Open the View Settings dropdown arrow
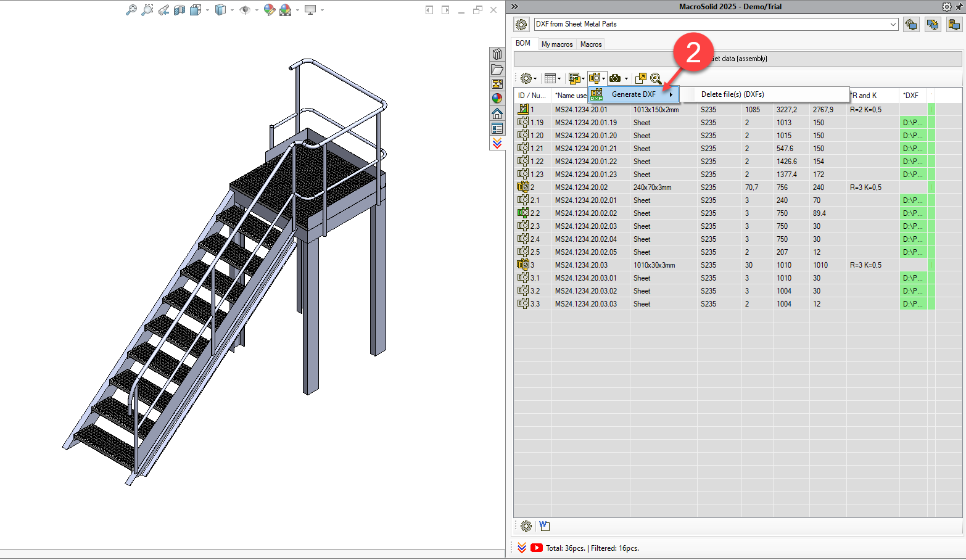Screen dimensions: 966x560 tap(322, 10)
